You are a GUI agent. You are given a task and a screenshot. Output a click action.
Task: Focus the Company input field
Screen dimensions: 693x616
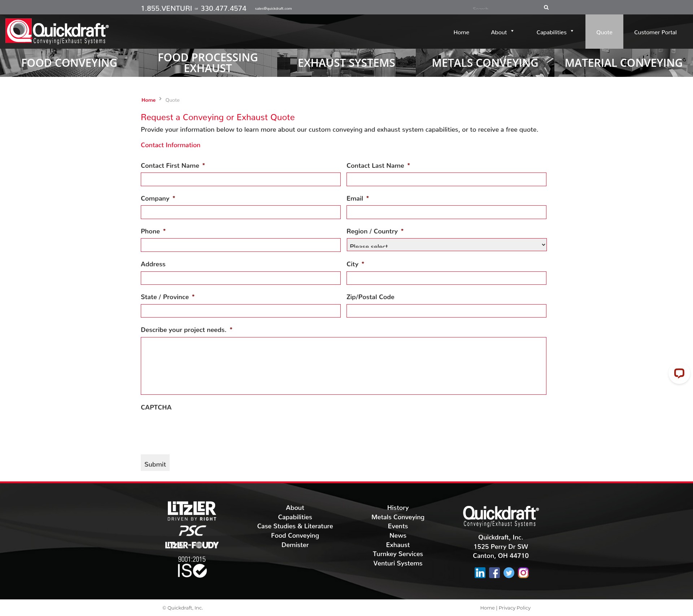(x=241, y=212)
